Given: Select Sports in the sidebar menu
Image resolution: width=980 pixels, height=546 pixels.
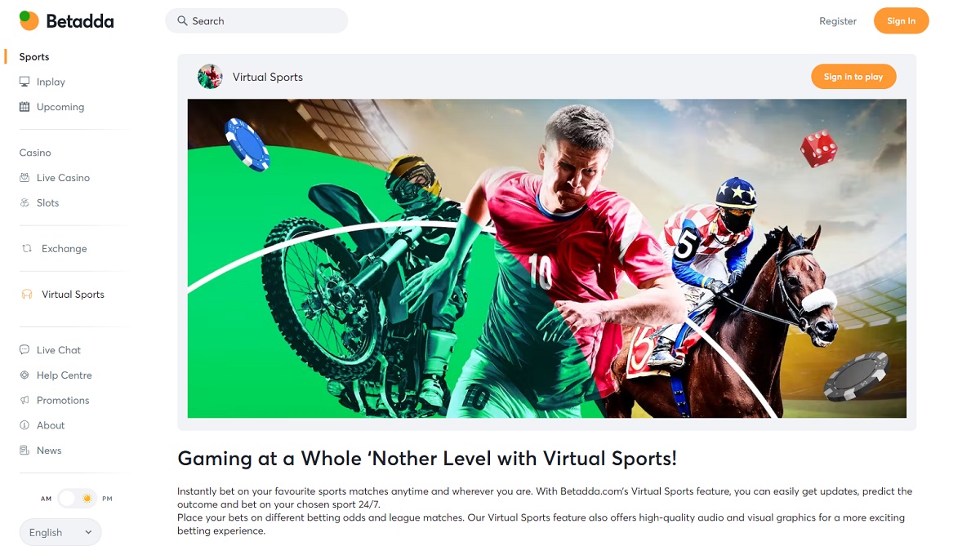Looking at the screenshot, I should click(34, 57).
